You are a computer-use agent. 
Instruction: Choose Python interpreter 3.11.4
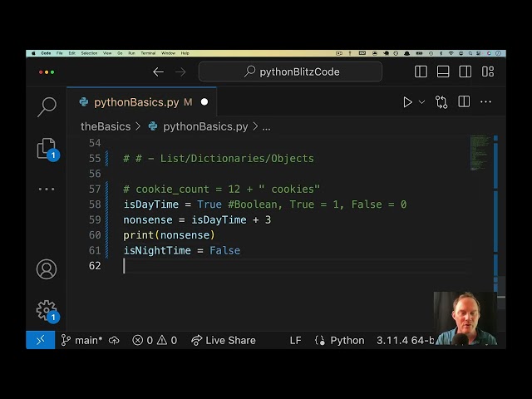coord(405,340)
